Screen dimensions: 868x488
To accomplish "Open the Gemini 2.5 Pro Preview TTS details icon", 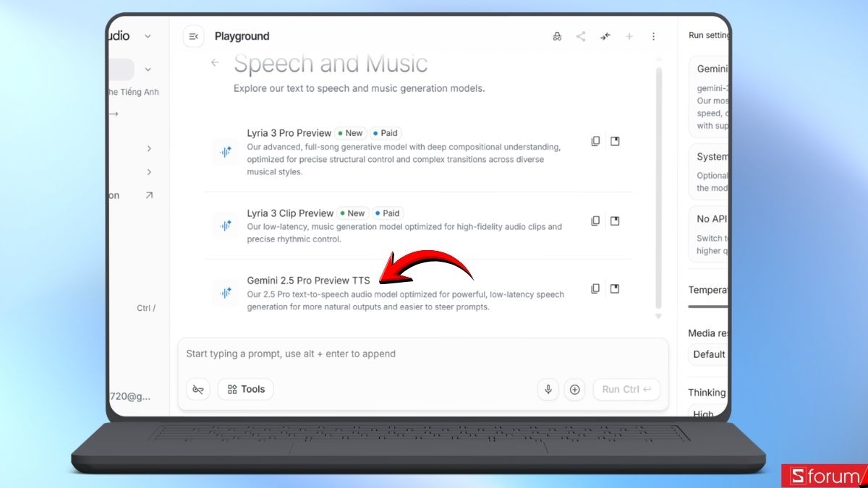I will click(x=615, y=288).
